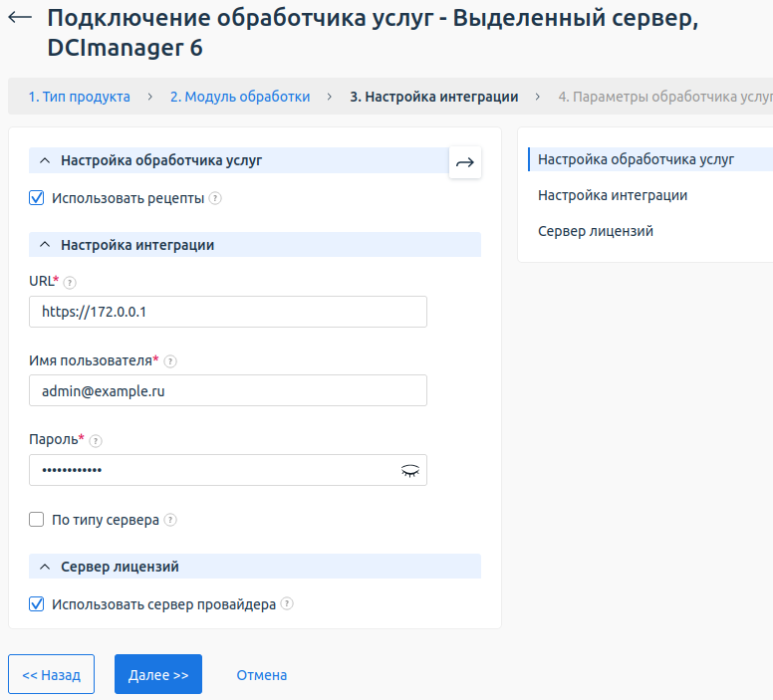773x700 pixels.
Task: Uncheck Использовать сервер провайдера checkbox
Action: coord(37,603)
